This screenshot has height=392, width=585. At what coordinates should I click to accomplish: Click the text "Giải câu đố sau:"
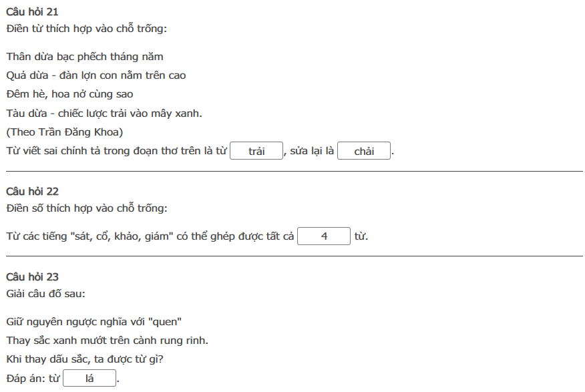45,293
